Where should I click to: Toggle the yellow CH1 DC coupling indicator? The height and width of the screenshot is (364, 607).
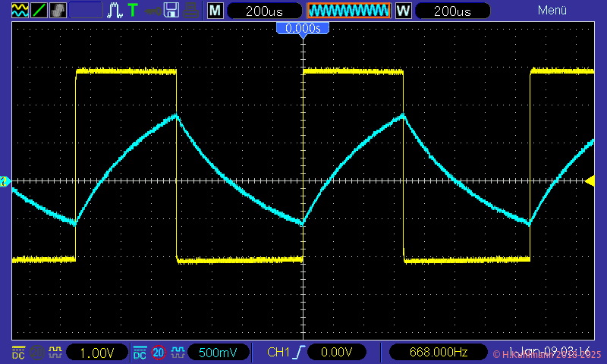coord(17,353)
